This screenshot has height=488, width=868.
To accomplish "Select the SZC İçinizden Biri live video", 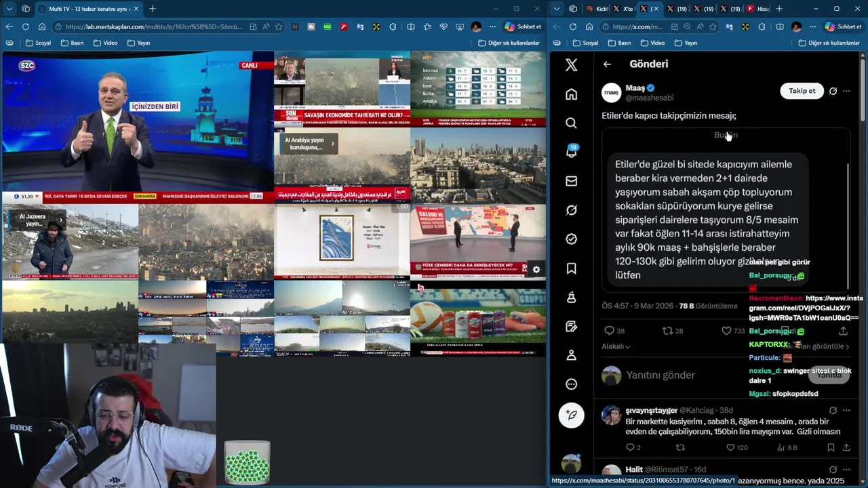I will (138, 127).
